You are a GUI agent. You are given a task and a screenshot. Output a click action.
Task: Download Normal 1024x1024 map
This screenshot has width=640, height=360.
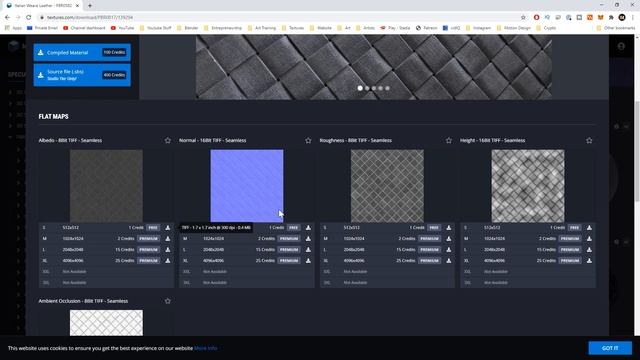[x=308, y=239]
